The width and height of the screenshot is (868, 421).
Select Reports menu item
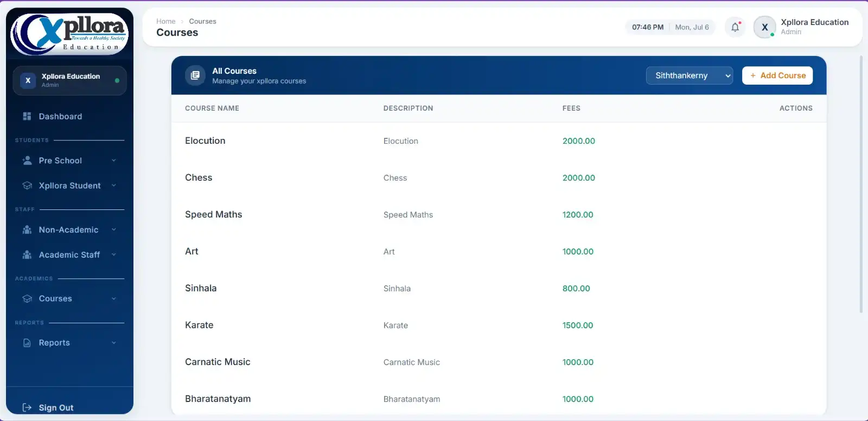click(x=69, y=343)
